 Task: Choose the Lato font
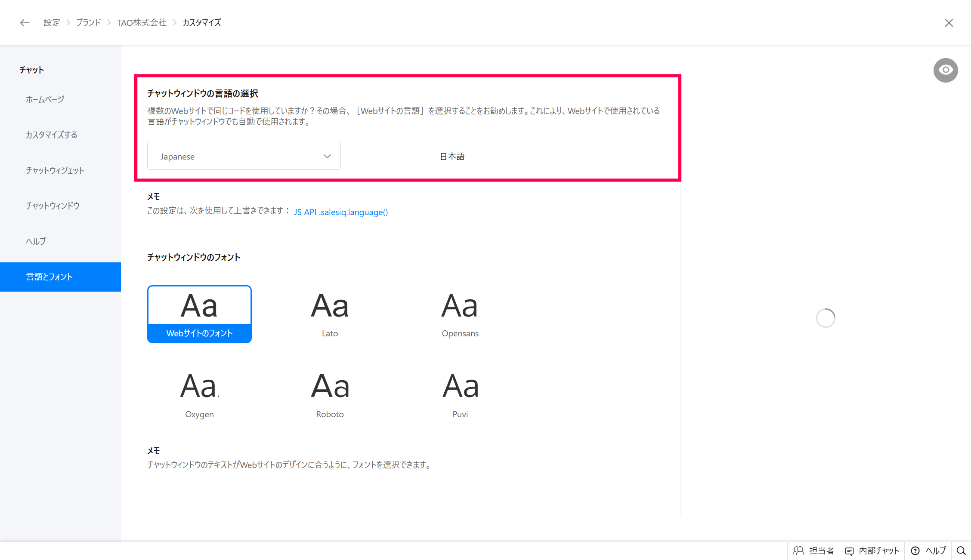coord(330,314)
